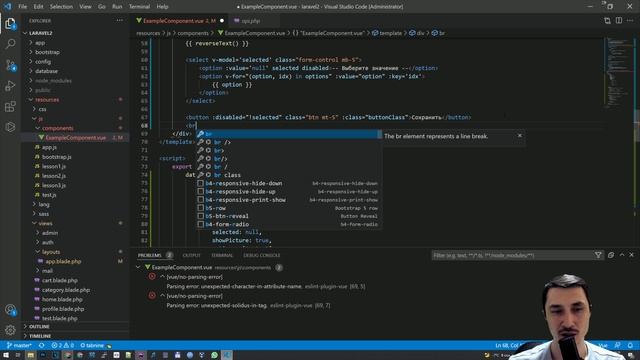The width and height of the screenshot is (640, 360).
Task: Click the tabnine status bar item
Action: pyautogui.click(x=96, y=345)
